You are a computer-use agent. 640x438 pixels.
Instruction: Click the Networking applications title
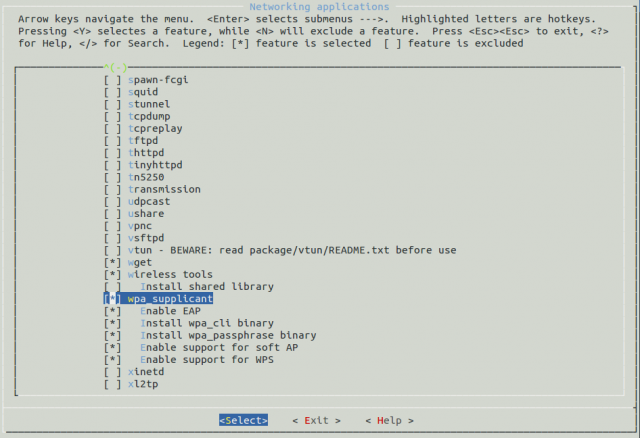coord(319,7)
